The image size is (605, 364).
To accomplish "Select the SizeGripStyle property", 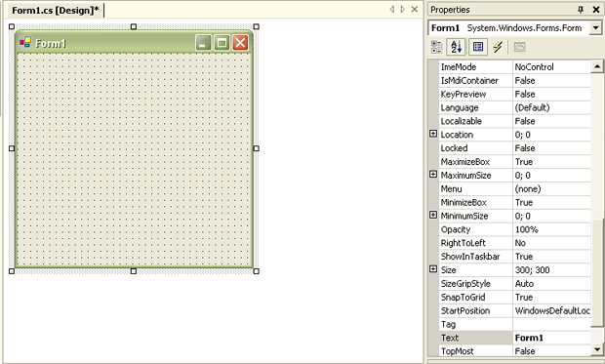I will [465, 284].
